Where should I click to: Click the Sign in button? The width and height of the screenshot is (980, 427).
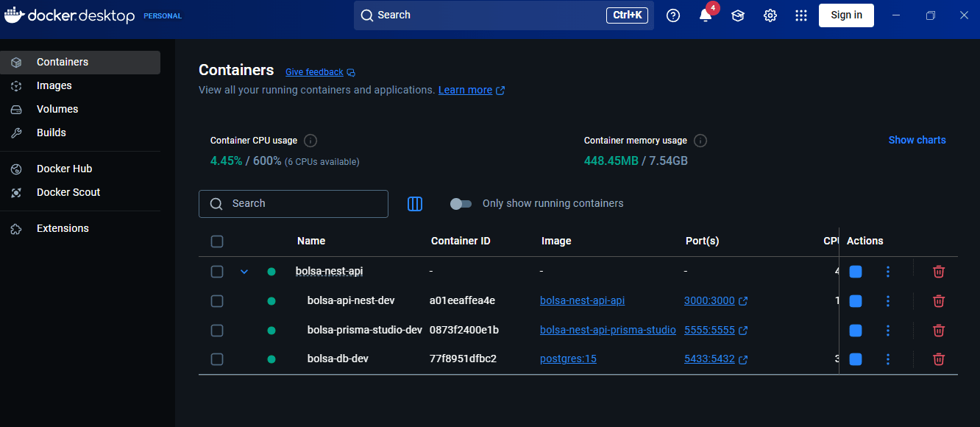[x=846, y=15]
